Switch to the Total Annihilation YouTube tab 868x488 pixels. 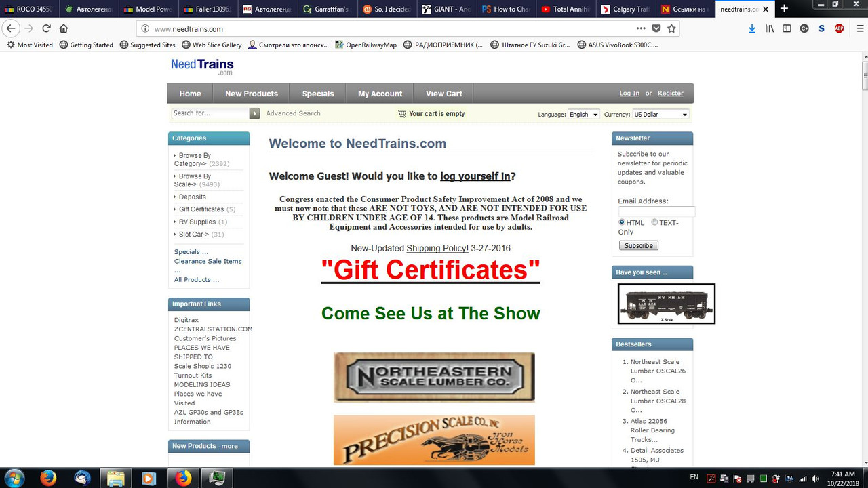(567, 9)
